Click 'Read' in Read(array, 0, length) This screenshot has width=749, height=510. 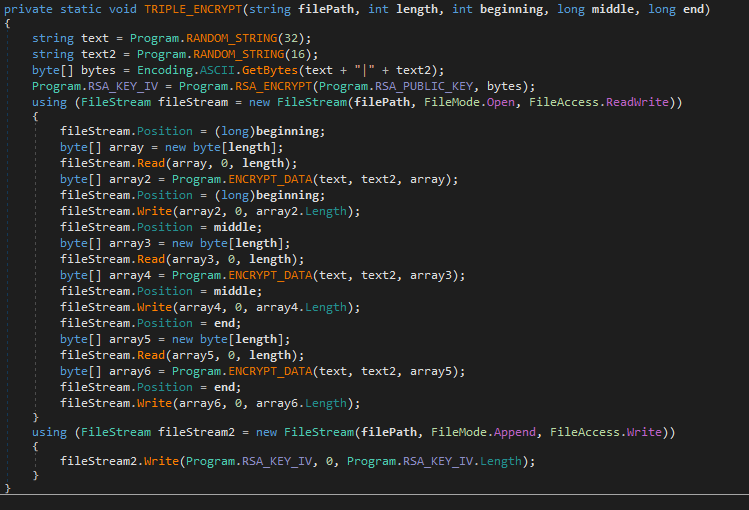[x=151, y=163]
